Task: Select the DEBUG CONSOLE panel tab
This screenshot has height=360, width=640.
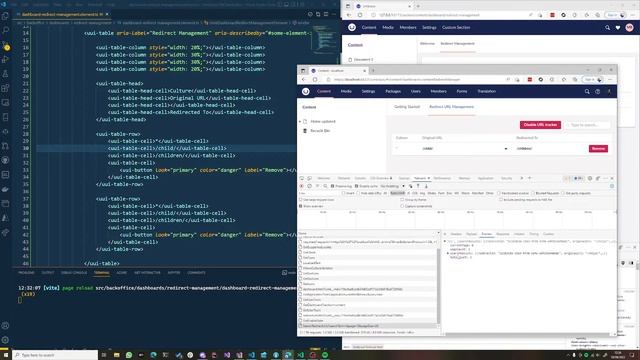Action: click(x=74, y=273)
